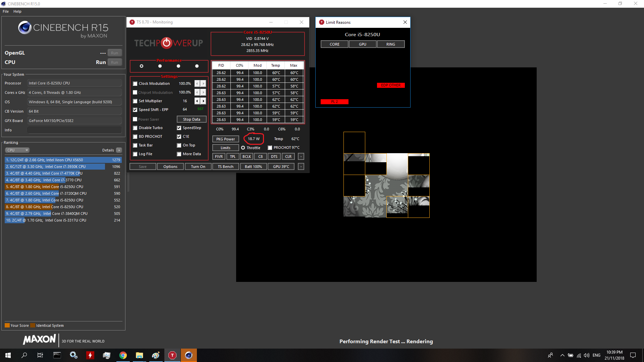Enable the Disable Turbo checkbox
This screenshot has width=644, height=362.
[x=135, y=128]
